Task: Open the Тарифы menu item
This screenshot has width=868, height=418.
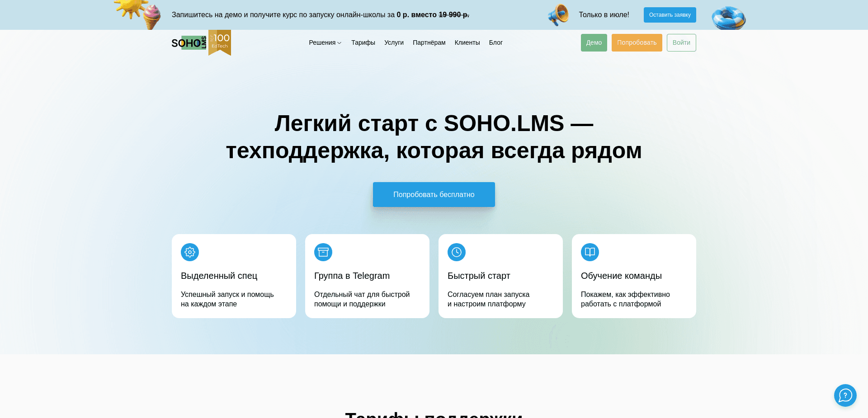Action: click(363, 42)
